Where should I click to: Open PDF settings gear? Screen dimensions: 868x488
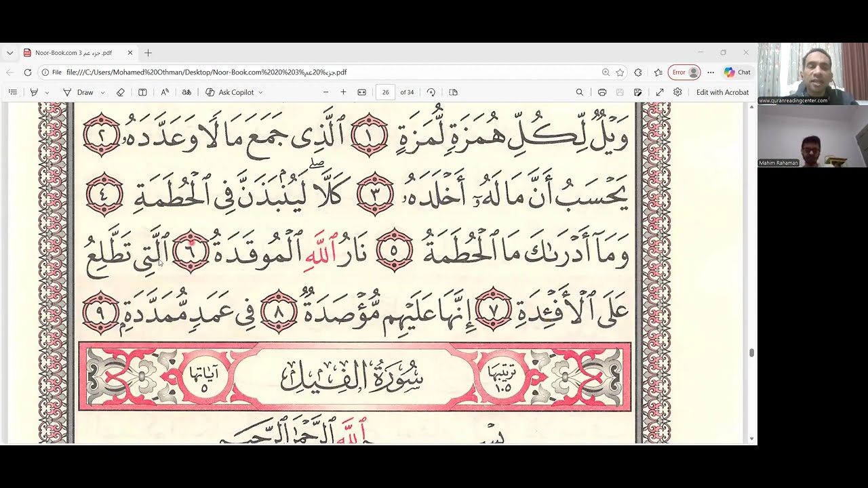pos(677,92)
